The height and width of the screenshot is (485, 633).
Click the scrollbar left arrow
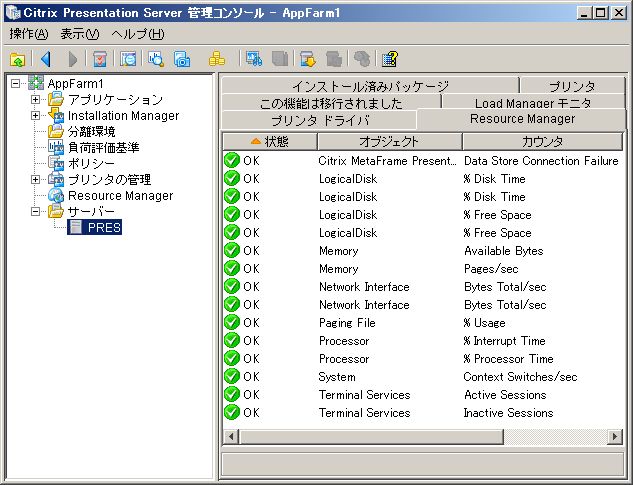point(231,436)
